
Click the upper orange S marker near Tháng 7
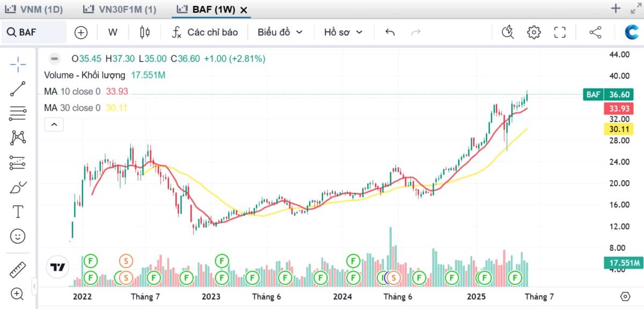point(126,261)
